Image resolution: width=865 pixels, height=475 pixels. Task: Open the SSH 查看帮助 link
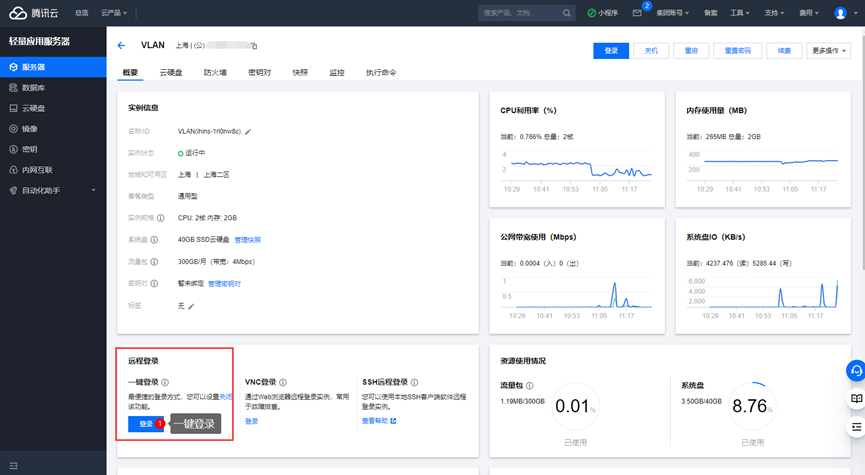pos(379,421)
